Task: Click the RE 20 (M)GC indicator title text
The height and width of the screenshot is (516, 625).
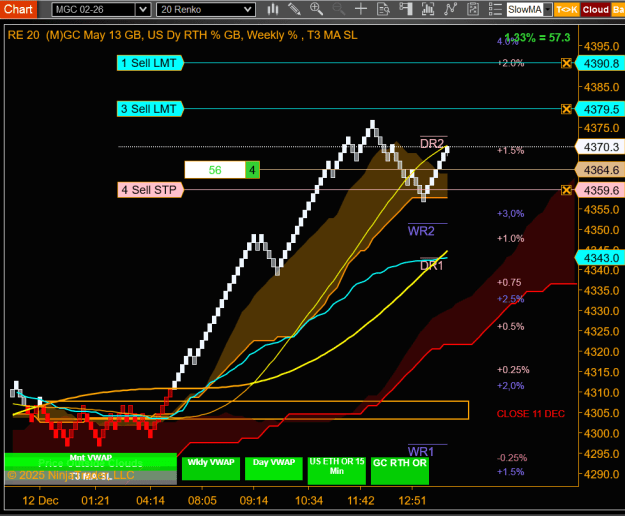Action: [x=183, y=35]
